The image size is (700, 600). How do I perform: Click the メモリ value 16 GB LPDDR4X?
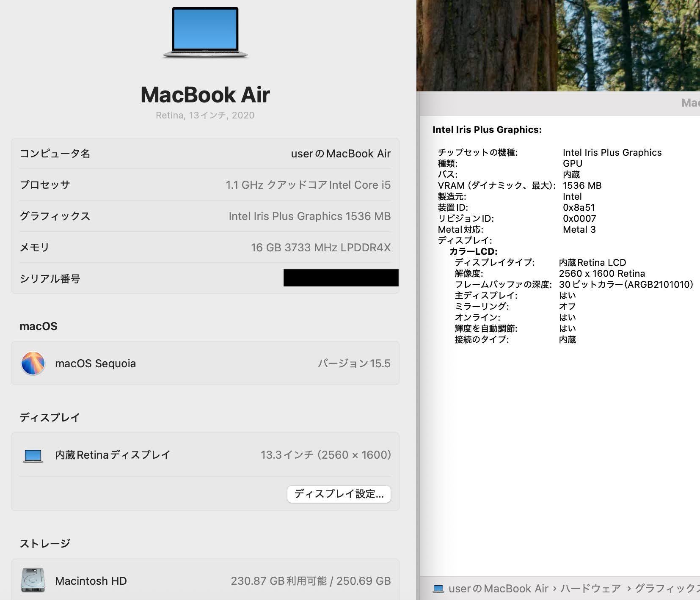pos(320,248)
